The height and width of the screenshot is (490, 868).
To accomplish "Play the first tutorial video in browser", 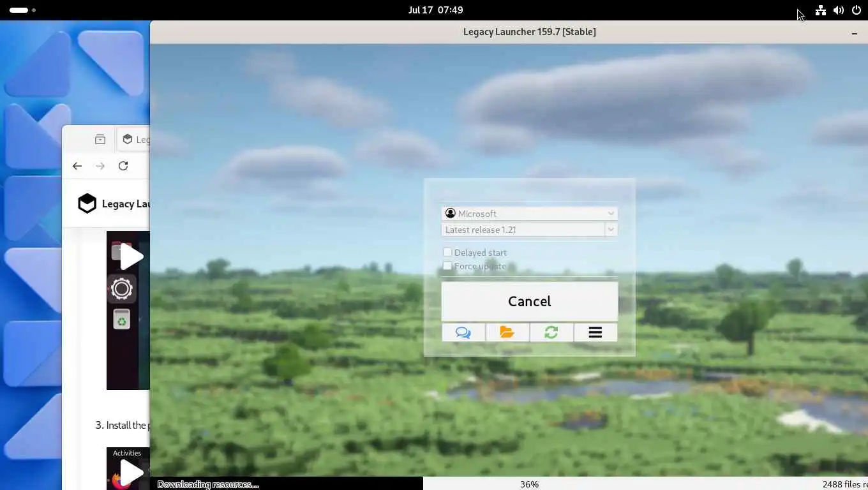I will (131, 256).
